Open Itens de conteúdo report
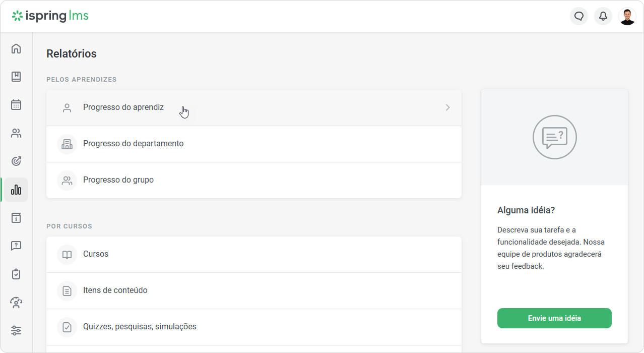Viewport: 644px width, 353px height. pos(115,290)
